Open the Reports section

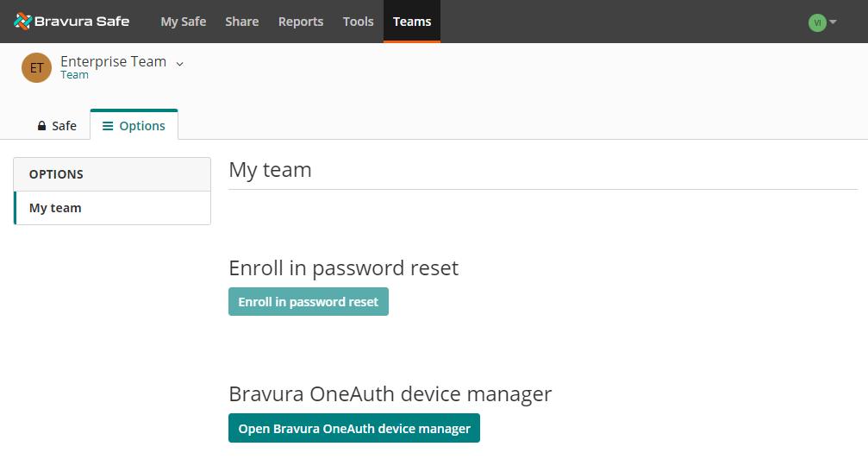301,22
